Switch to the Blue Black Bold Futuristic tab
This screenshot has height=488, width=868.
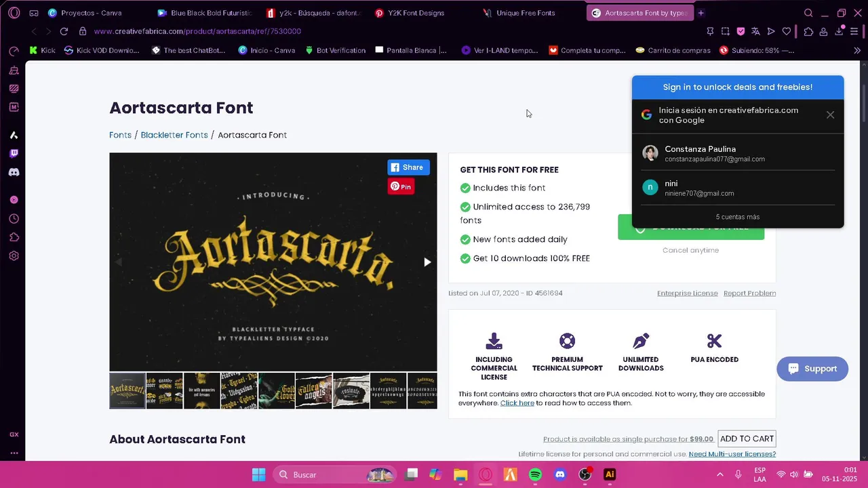[203, 13]
